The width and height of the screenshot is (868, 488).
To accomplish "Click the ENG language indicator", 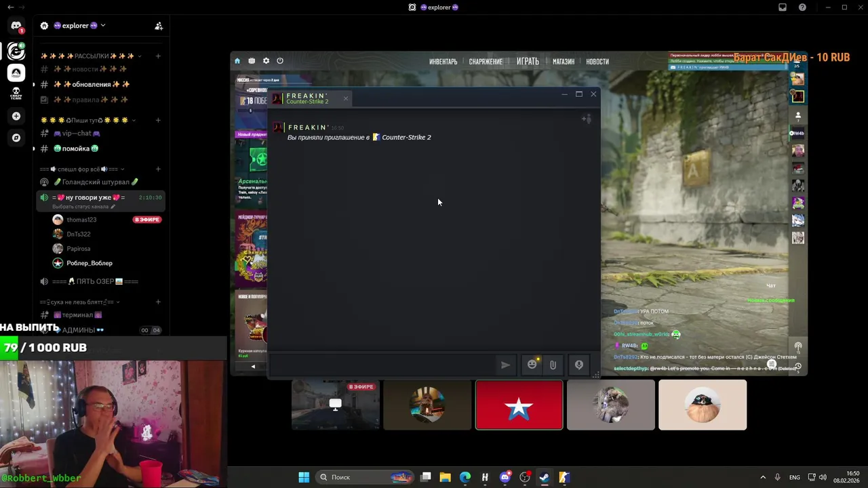I will (795, 477).
